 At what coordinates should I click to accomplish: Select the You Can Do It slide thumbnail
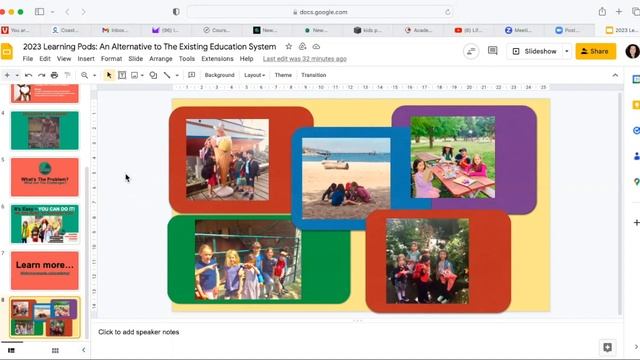44,224
